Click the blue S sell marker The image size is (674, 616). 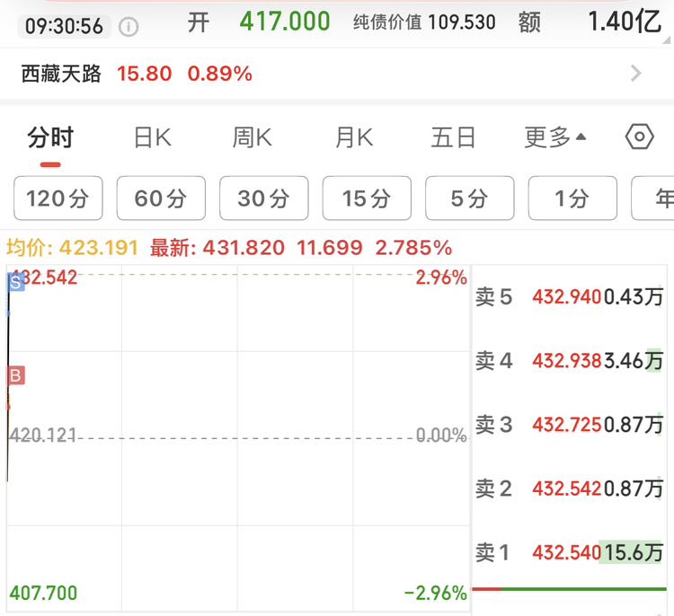16,282
